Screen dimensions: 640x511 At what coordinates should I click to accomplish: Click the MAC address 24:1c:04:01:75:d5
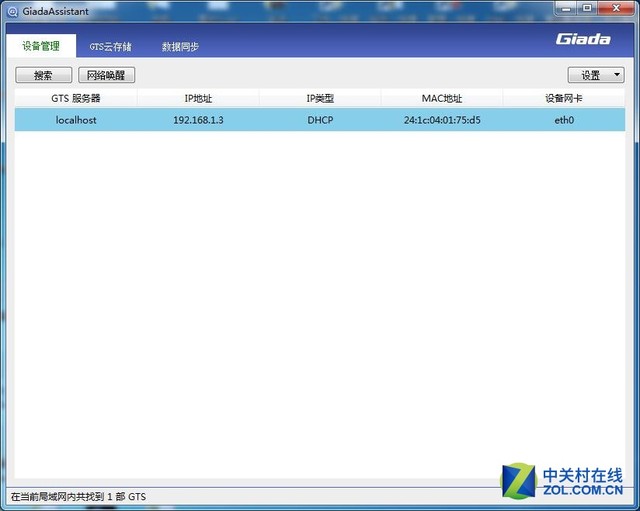click(x=442, y=120)
